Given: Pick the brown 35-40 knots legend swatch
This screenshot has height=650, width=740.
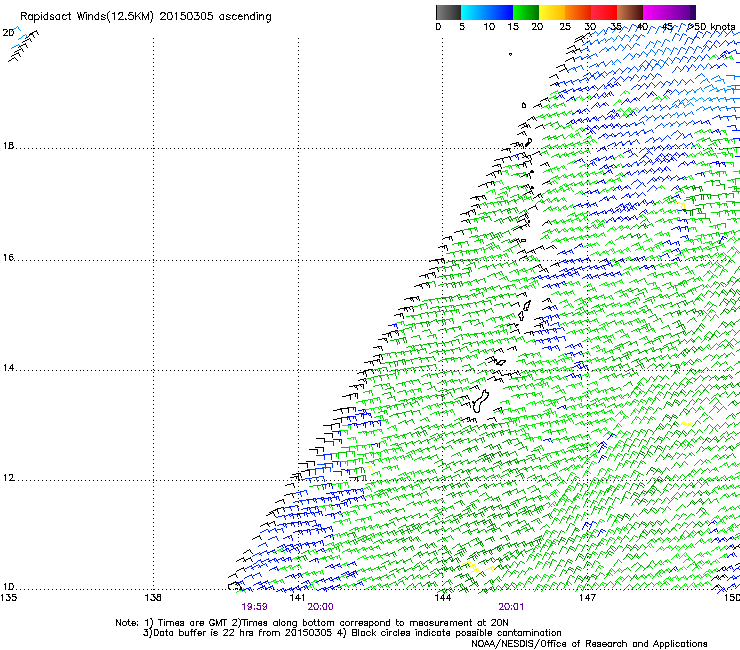Looking at the screenshot, I should click(x=630, y=12).
